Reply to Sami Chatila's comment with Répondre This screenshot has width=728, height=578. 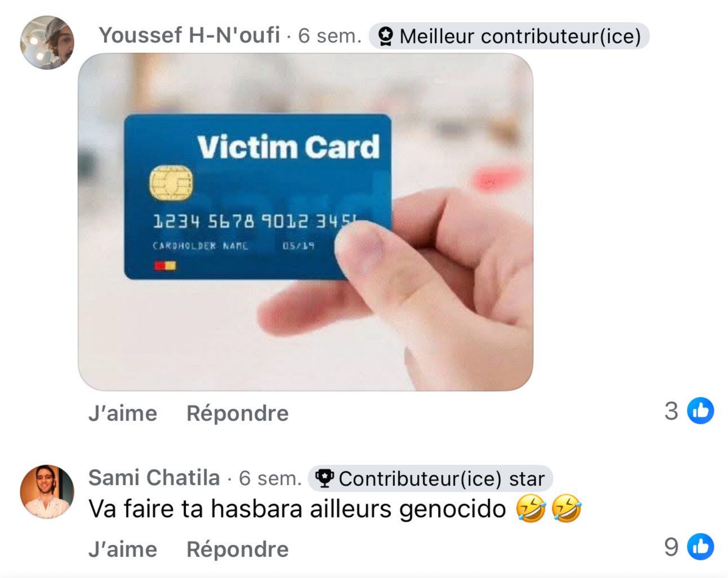point(237,549)
